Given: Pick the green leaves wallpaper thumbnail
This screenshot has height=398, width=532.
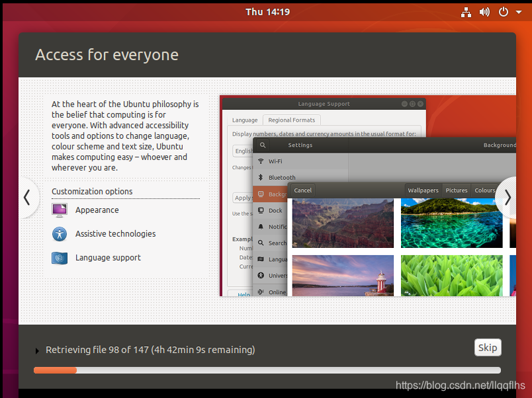Looking at the screenshot, I should coord(451,276).
